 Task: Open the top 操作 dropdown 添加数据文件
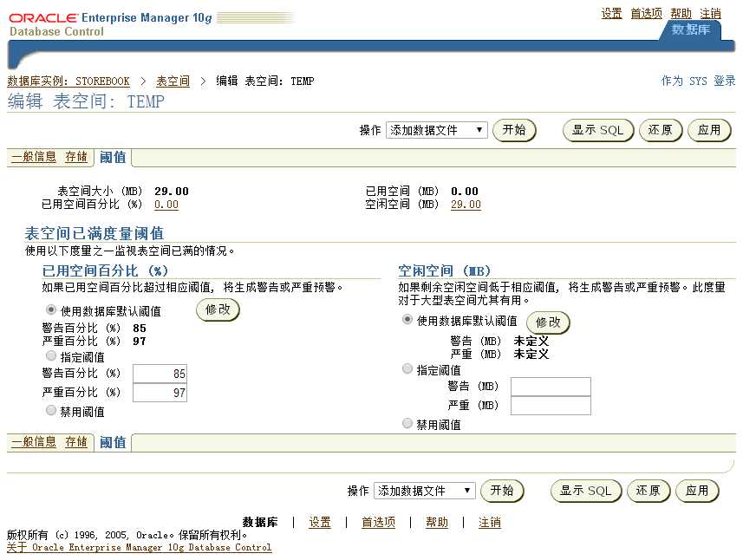pos(437,130)
